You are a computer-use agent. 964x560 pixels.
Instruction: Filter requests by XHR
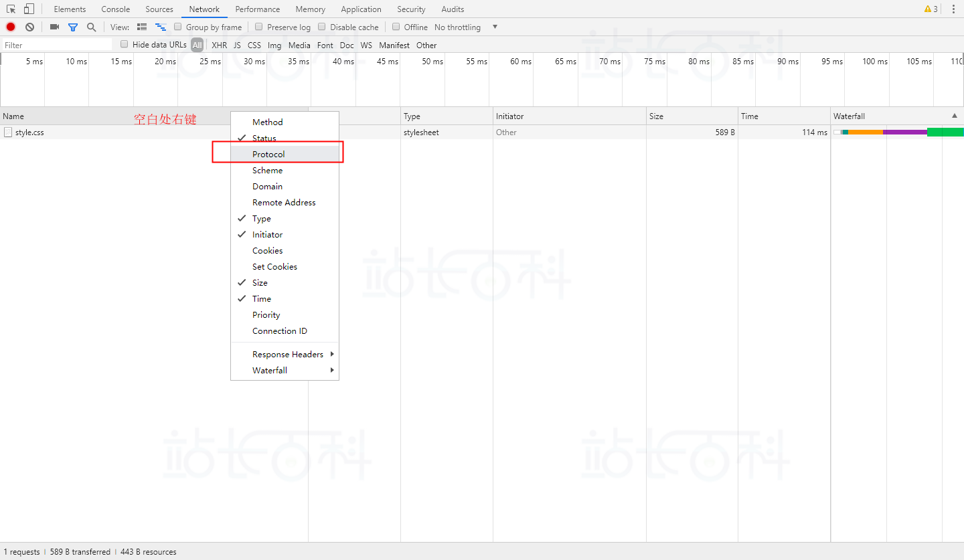pos(219,45)
